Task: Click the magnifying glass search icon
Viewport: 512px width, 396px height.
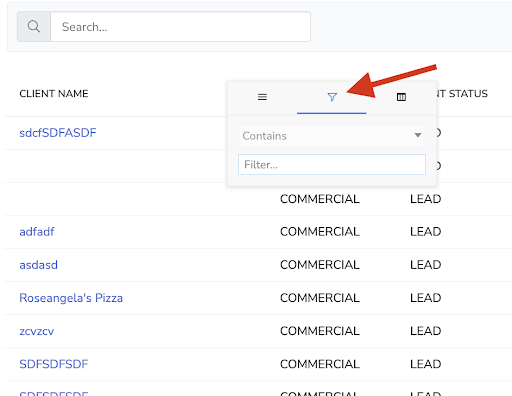Action: point(34,27)
